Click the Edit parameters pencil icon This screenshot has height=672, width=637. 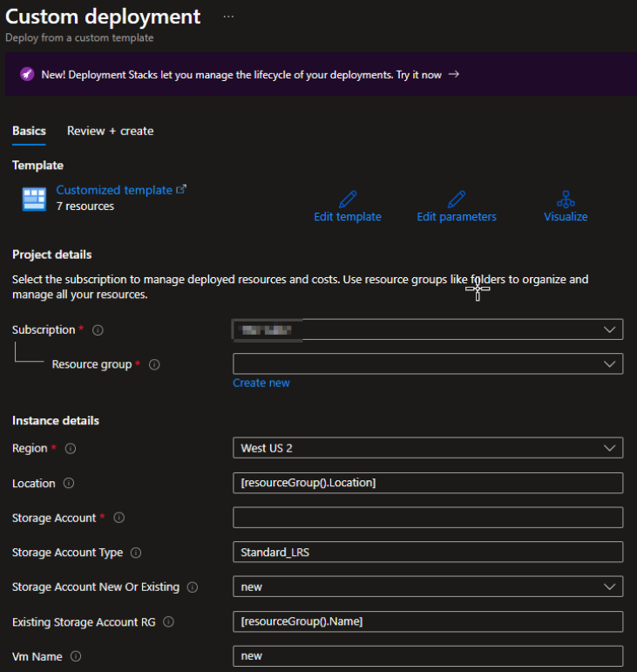457,199
